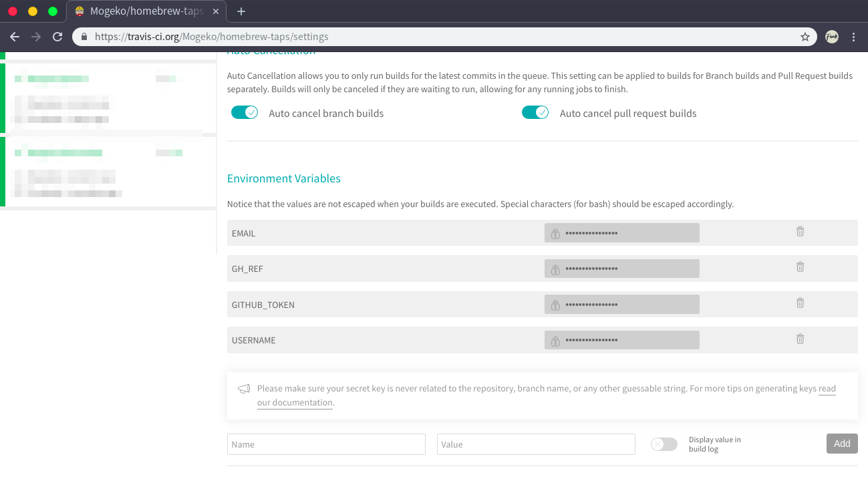868x495 pixels.
Task: Click the Auto cancel pull request builds label
Action: (628, 114)
